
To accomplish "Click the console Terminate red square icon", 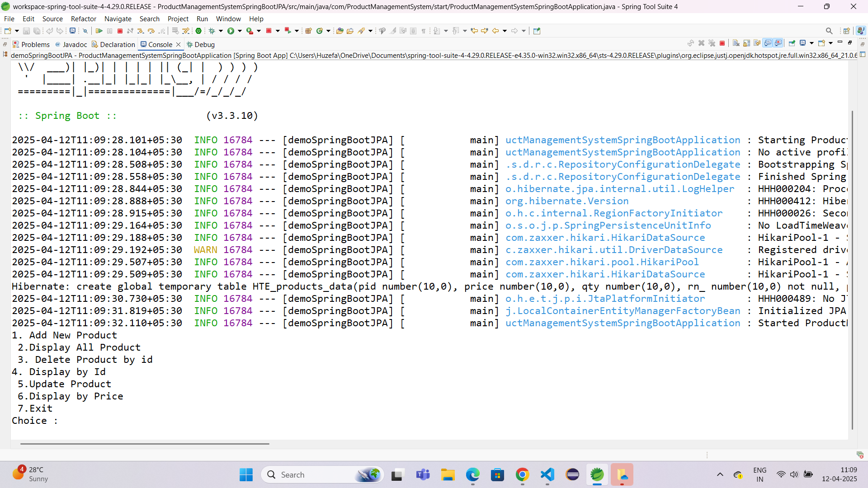I will coord(722,43).
